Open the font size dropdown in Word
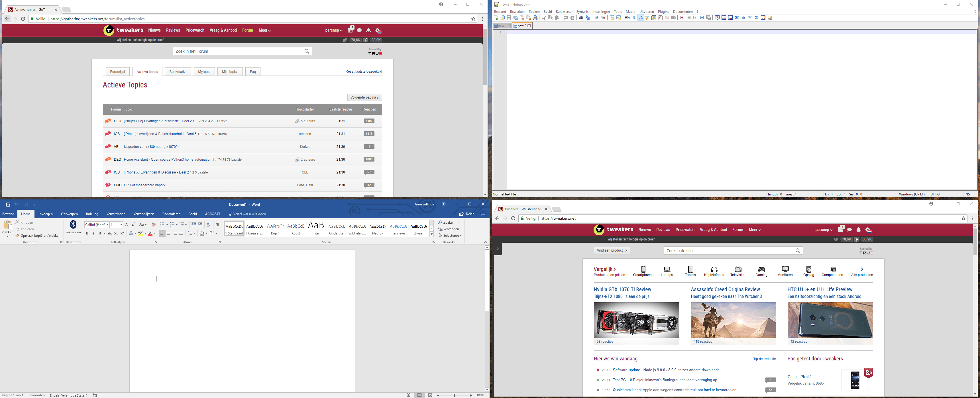 click(x=121, y=224)
